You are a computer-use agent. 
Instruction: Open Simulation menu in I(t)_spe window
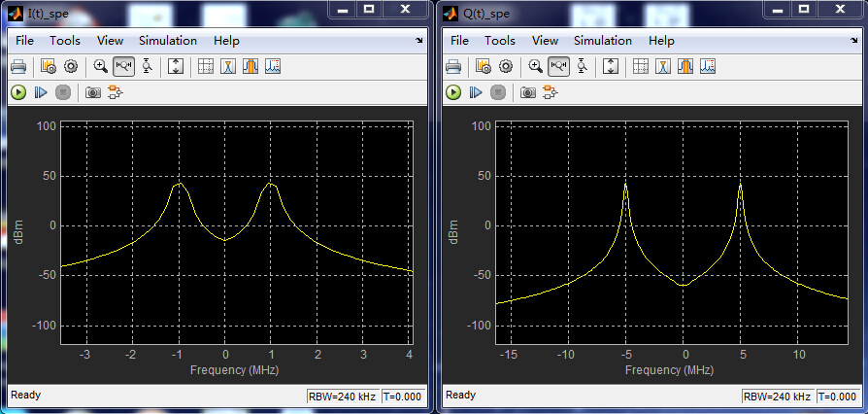[x=167, y=41]
